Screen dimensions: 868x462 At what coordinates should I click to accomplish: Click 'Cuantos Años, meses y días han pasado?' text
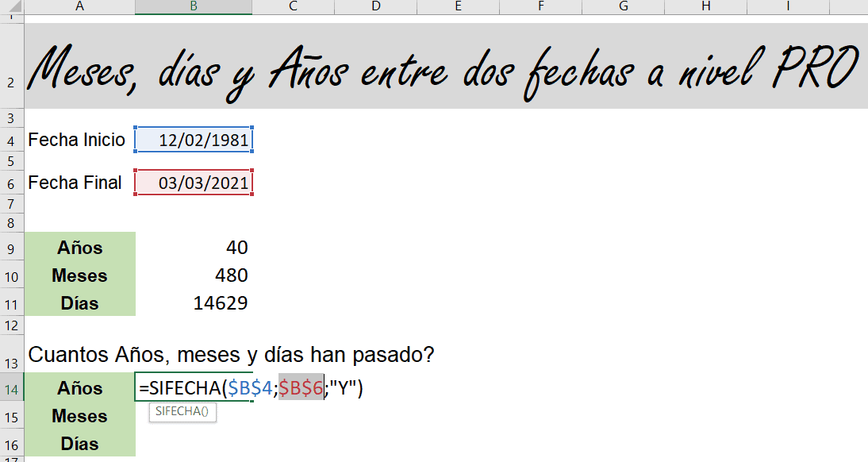point(231,355)
